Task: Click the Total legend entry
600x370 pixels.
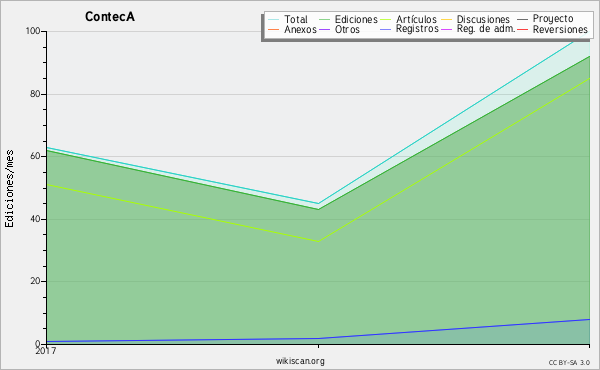Action: (296, 20)
